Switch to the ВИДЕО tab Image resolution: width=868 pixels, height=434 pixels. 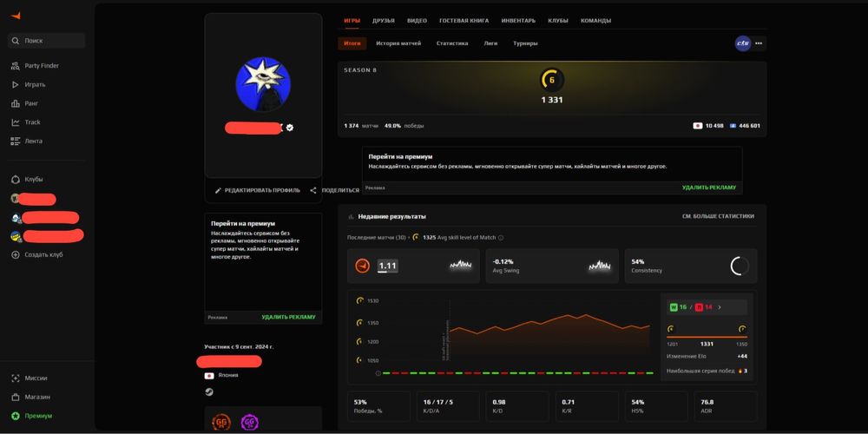417,21
